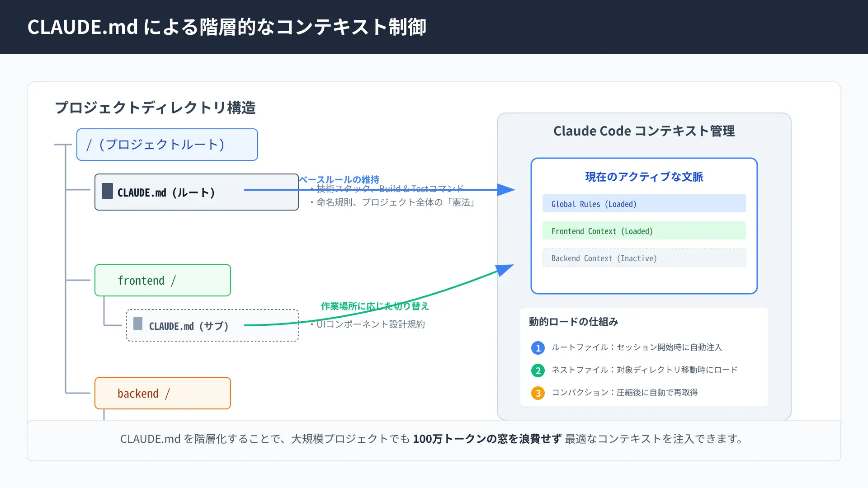Open the CLAUDE.md (ルート) file node
Viewport: 868px width, 488px height.
tap(197, 192)
